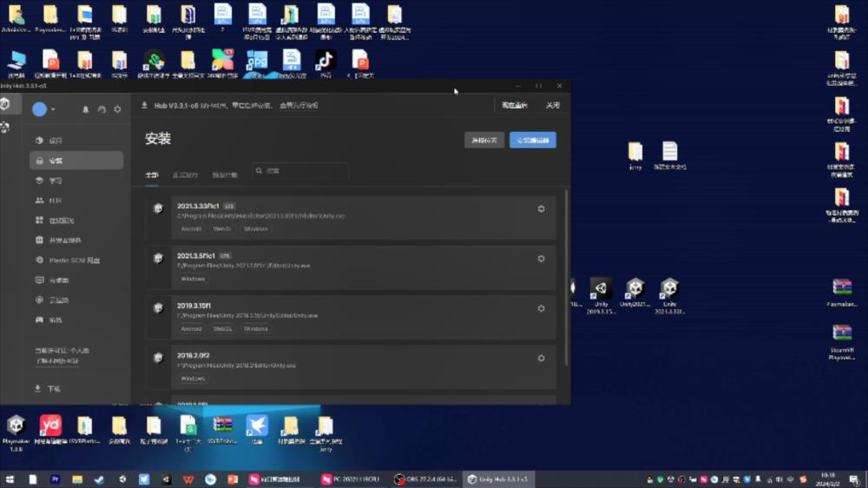Viewport: 868px width, 488px height.
Task: Open the TikTok desktop shortcut
Action: (325, 63)
